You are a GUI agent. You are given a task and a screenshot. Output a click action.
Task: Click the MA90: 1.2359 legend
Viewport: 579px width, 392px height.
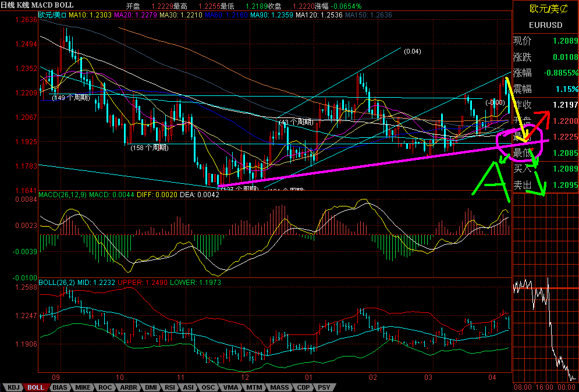coord(272,15)
